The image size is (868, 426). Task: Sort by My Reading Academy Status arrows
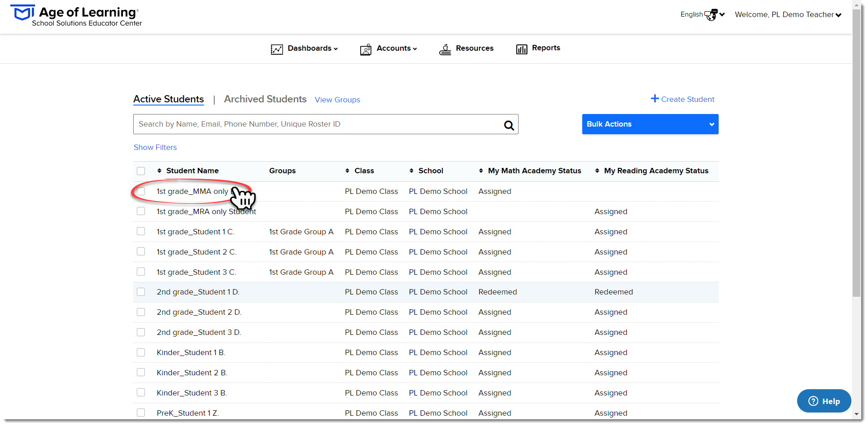pos(597,171)
